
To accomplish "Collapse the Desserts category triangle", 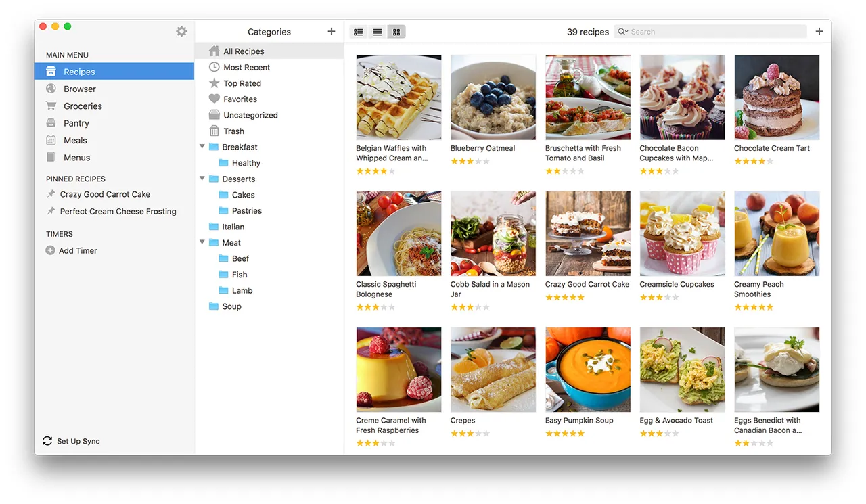I will point(202,179).
